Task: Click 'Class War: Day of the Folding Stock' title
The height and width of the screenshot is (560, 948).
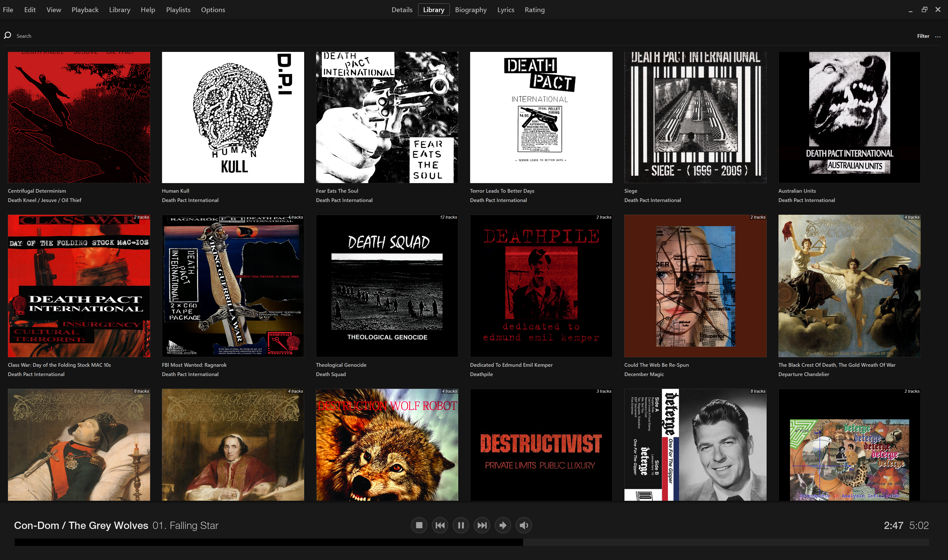Action: (x=59, y=365)
